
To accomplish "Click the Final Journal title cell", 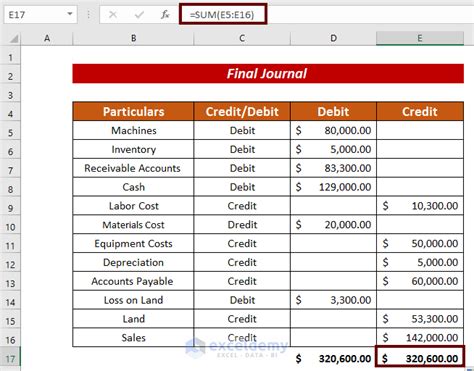I will tap(268, 73).
